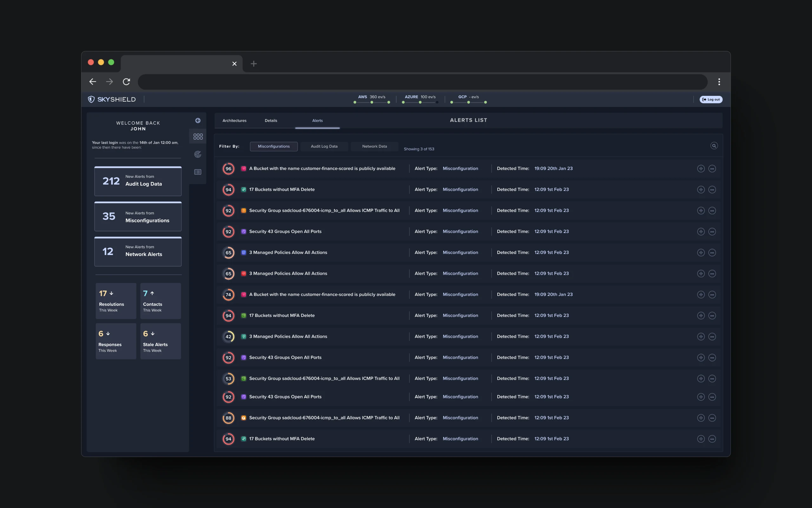Click the GCP ev/s status indicator
Image resolution: width=812 pixels, height=508 pixels.
[468, 99]
